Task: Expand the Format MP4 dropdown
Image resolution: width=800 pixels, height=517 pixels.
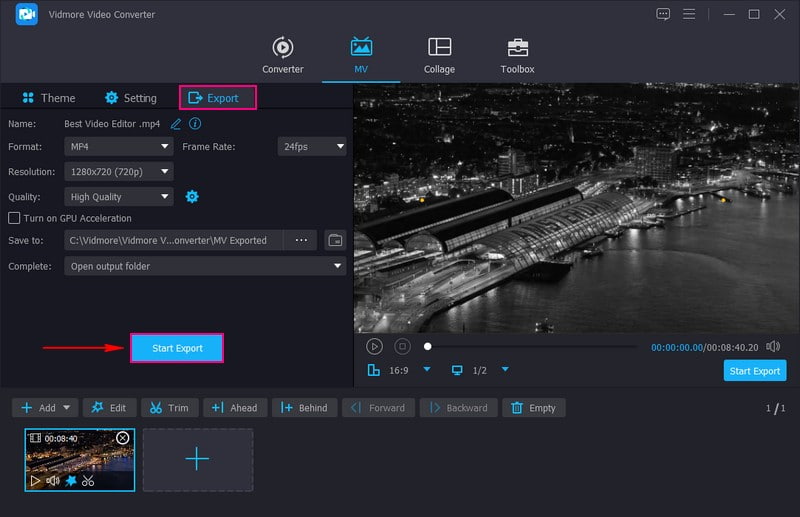Action: click(119, 146)
